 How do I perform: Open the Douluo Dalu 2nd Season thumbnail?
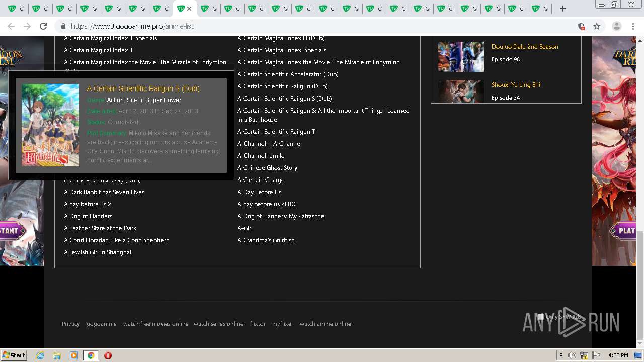(x=460, y=56)
